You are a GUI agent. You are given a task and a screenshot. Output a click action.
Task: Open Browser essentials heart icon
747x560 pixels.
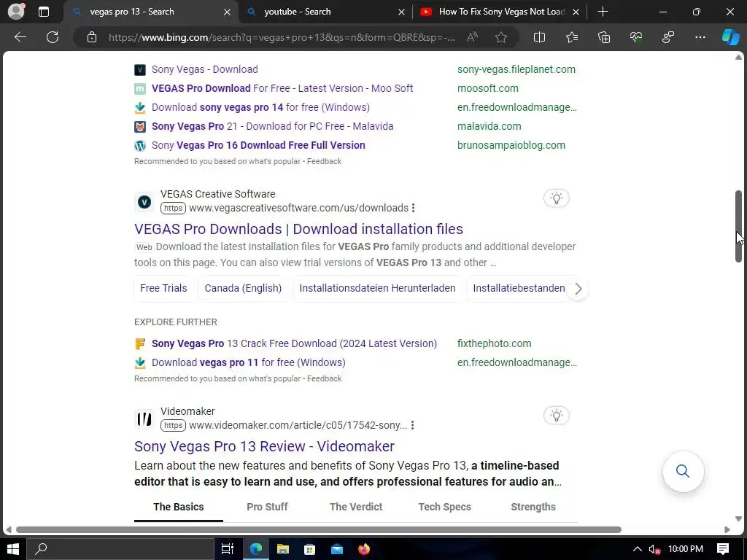point(636,37)
